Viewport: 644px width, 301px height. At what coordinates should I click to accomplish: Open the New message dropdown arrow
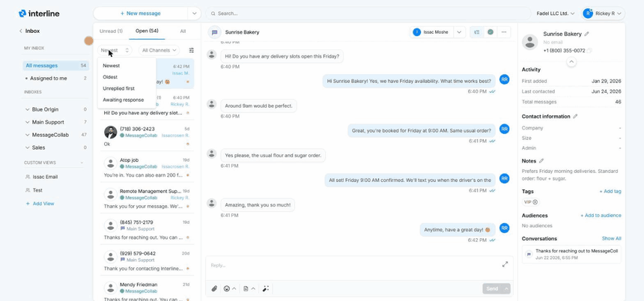click(194, 13)
